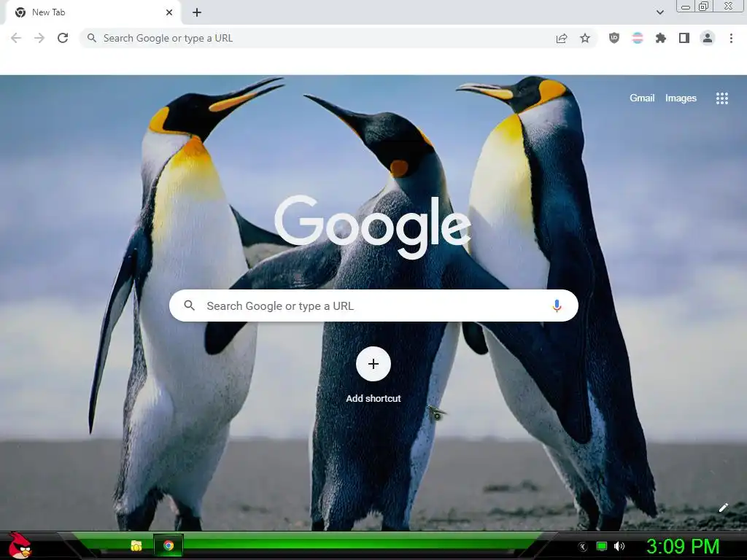This screenshot has height=560, width=747.
Task: Click the Google logo
Action: point(373,227)
